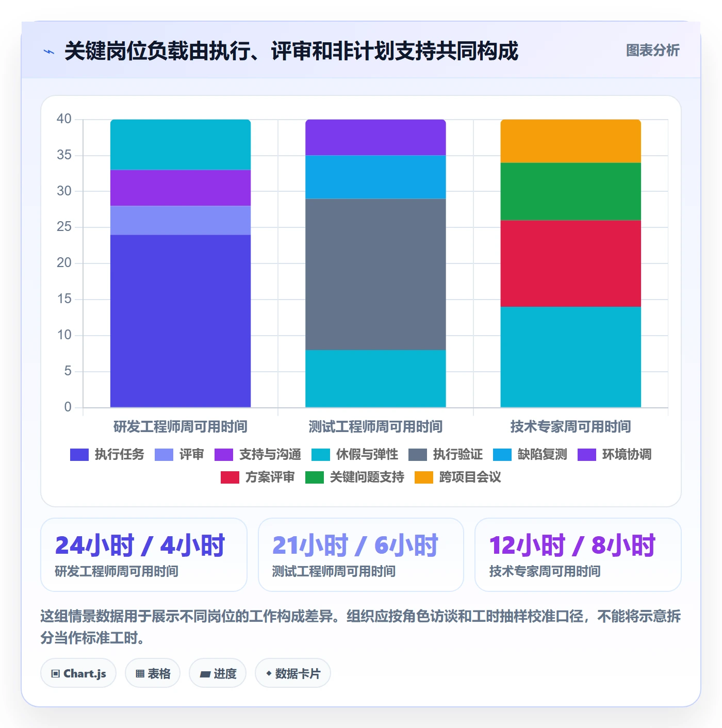Image resolution: width=722 pixels, height=728 pixels.
Task: Toggle the 休假与弹性 legend item
Action: tap(355, 454)
